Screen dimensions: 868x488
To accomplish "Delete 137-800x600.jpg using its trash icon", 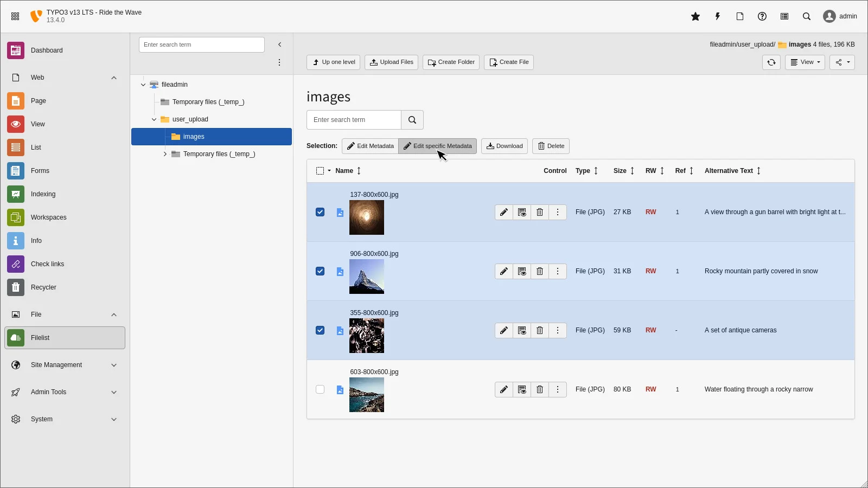I will 539,212.
